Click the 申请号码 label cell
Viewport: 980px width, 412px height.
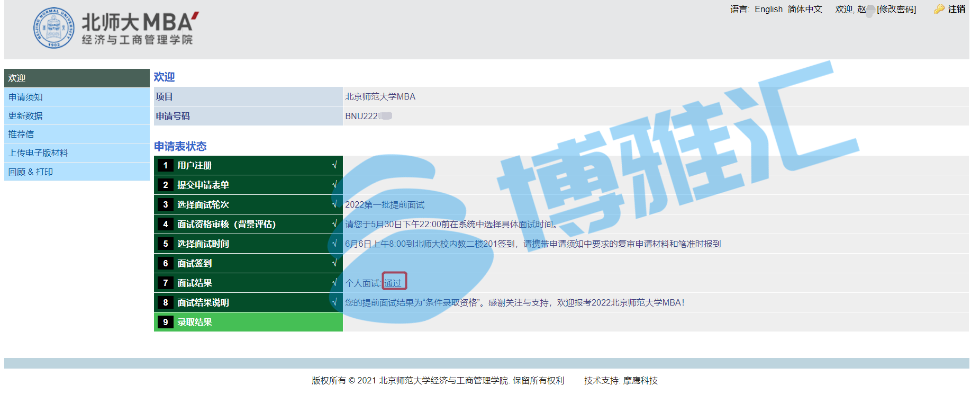(x=248, y=116)
